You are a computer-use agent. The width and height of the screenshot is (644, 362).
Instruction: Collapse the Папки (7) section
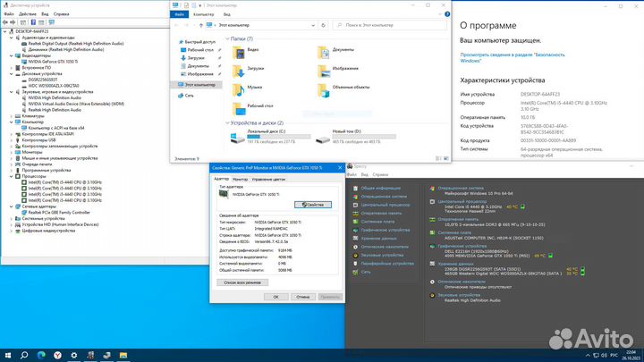click(x=227, y=38)
